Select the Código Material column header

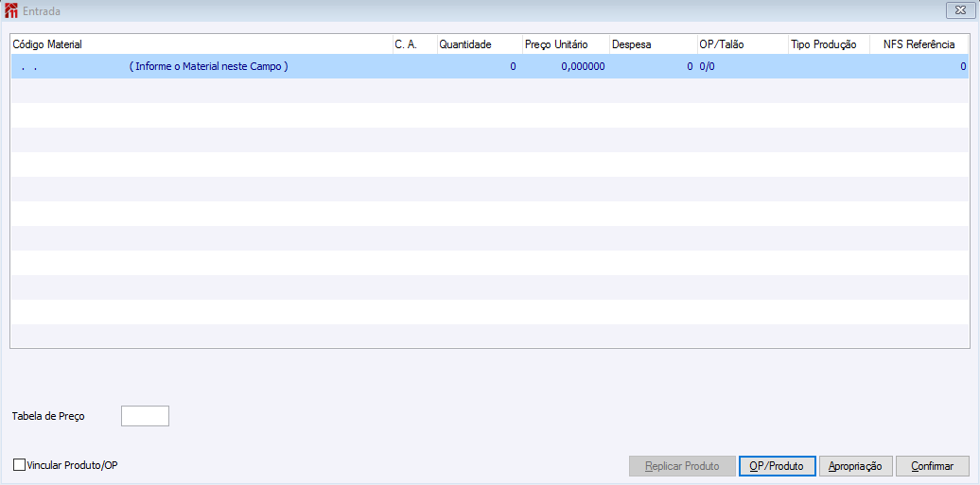coord(201,44)
